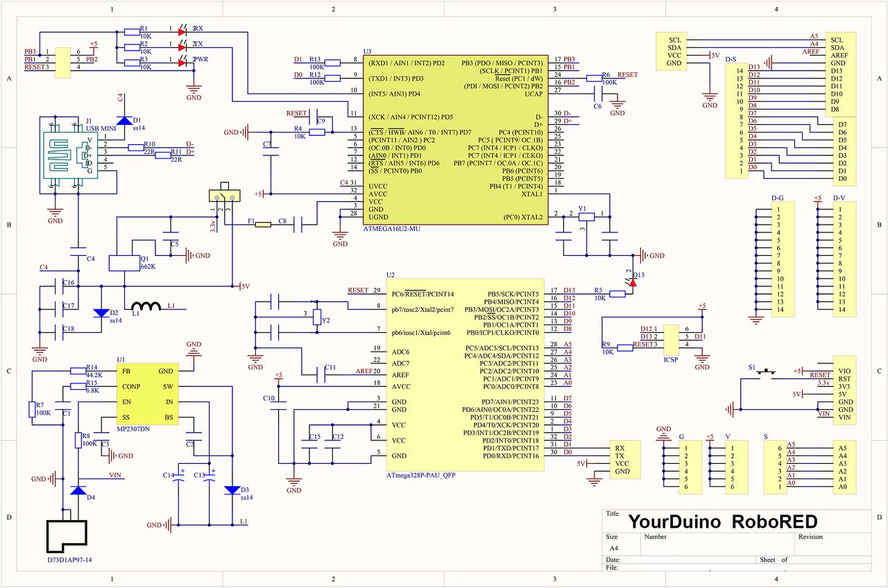The width and height of the screenshot is (888, 588).
Task: Click the Y1 crystal oscillator symbol
Action: 586,216
